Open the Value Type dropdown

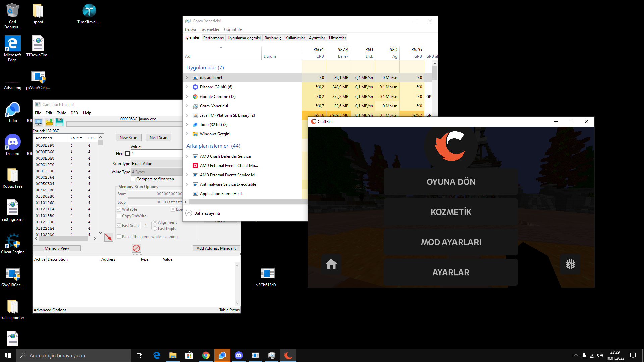click(x=157, y=172)
